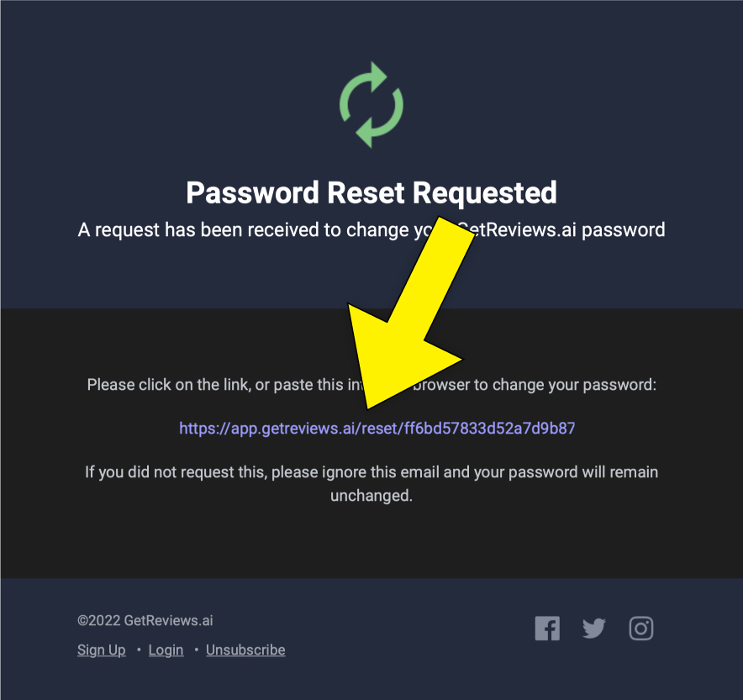Click the Unsubscribe link
The image size is (743, 700).
245,650
